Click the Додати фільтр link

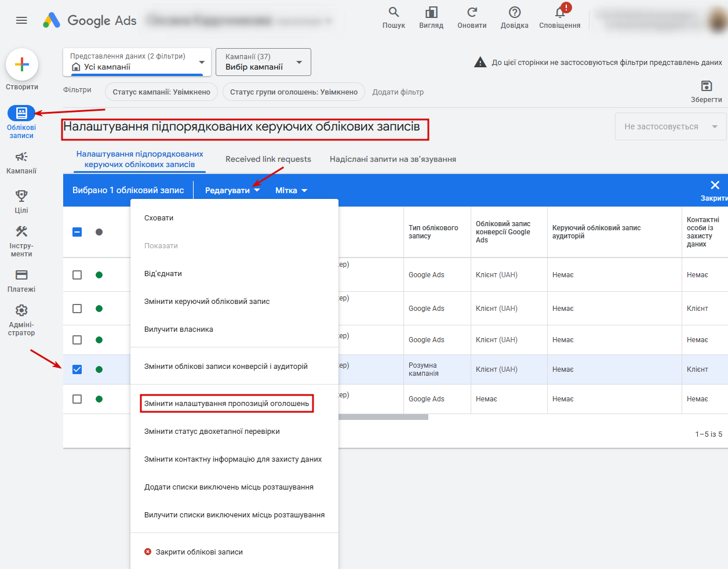click(398, 92)
